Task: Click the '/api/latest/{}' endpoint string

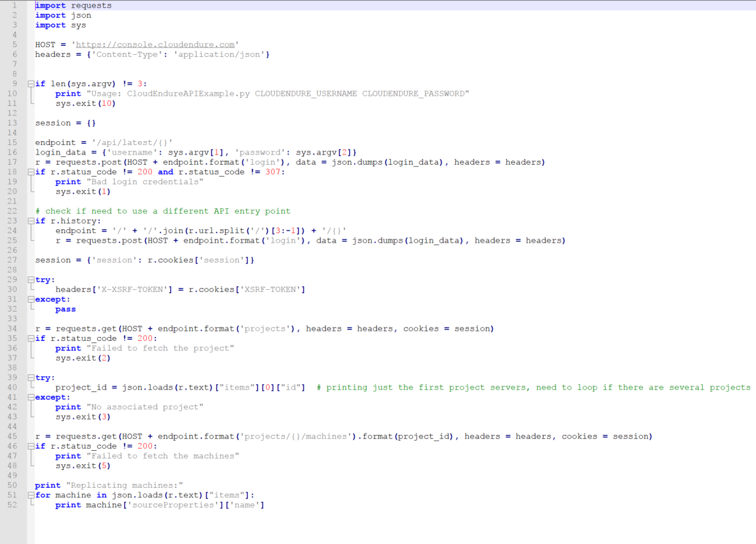Action: [x=132, y=142]
